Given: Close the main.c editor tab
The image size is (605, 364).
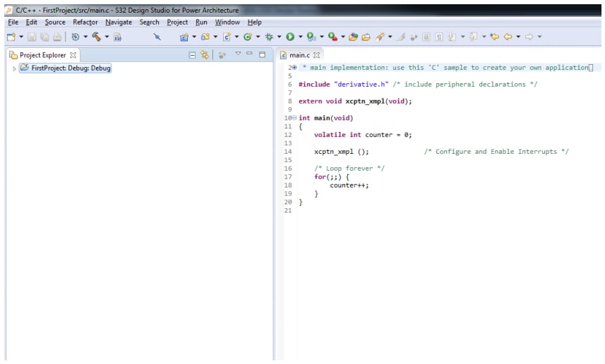Looking at the screenshot, I should [x=317, y=55].
